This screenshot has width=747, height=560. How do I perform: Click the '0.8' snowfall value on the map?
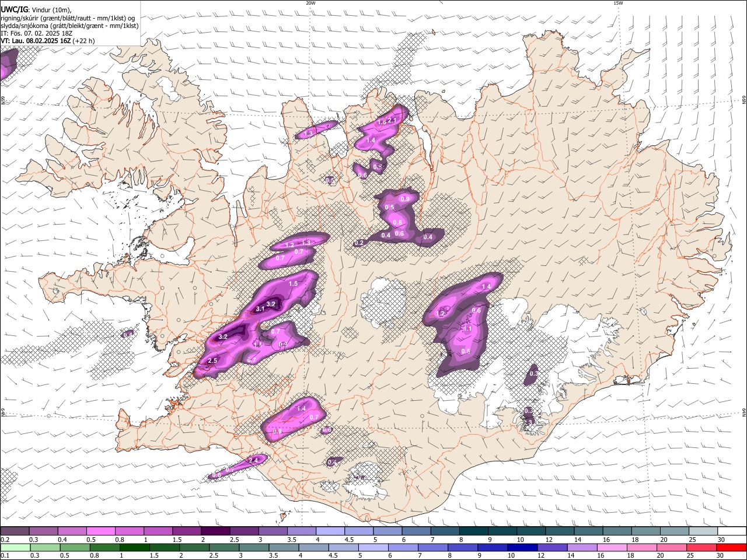tap(398, 222)
